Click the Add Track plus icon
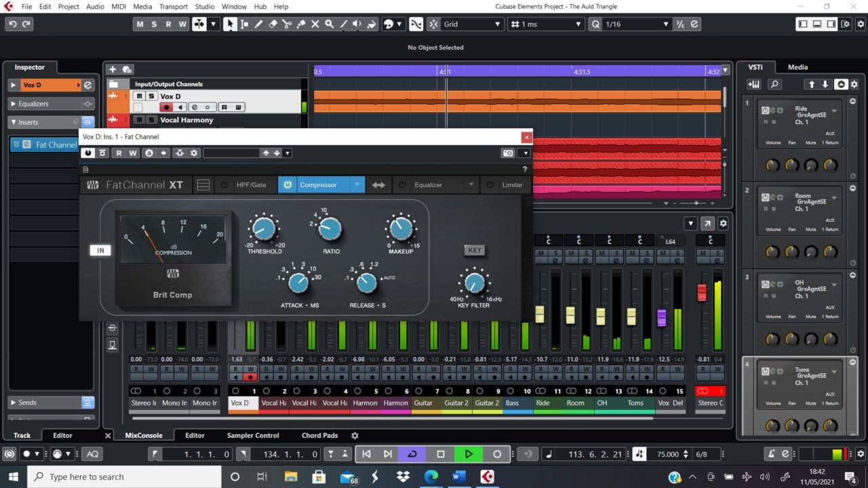Image resolution: width=868 pixels, height=488 pixels. pyautogui.click(x=113, y=69)
